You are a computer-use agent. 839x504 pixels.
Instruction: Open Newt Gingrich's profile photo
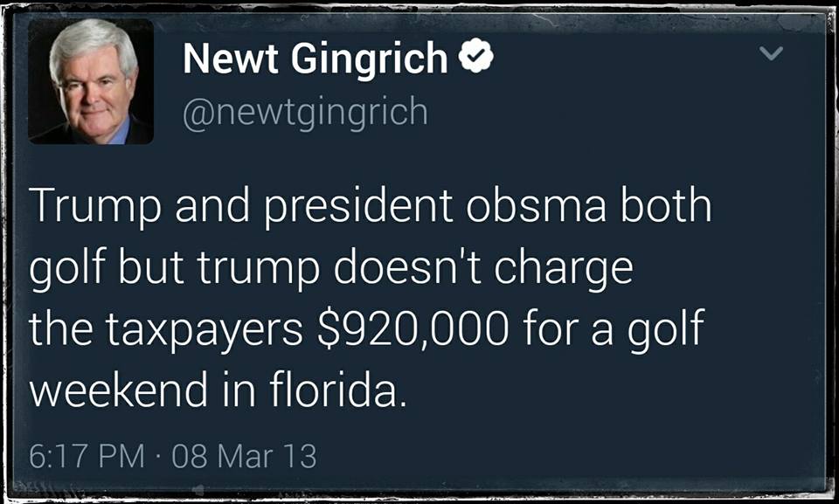pyautogui.click(x=91, y=81)
